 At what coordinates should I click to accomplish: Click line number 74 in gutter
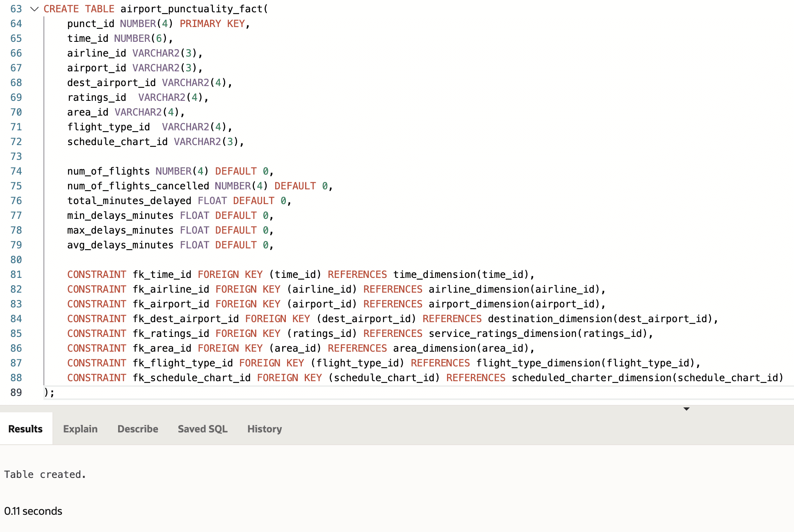pyautogui.click(x=16, y=171)
